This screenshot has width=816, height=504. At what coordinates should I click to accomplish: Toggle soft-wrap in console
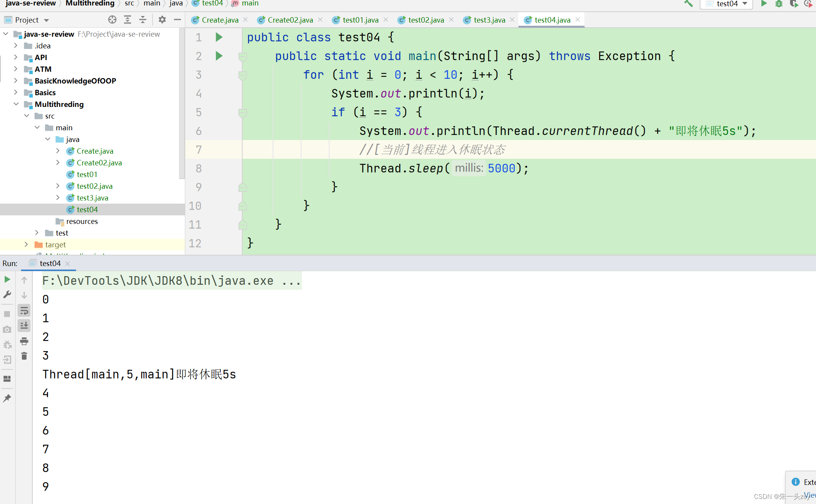24,311
